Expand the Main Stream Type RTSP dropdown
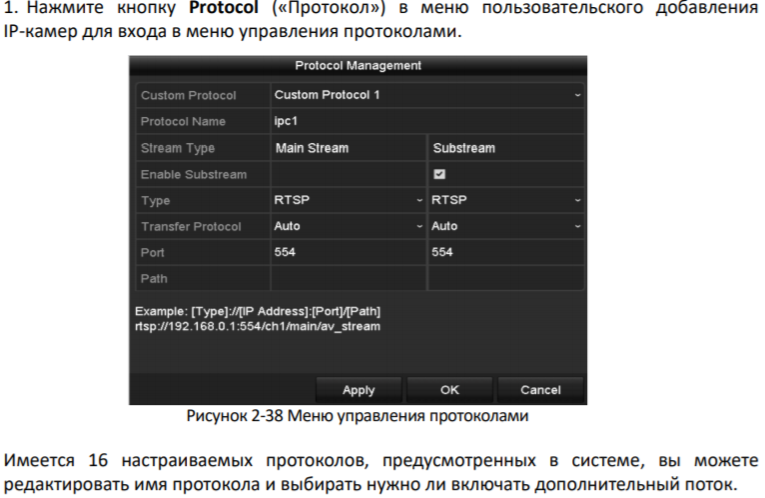The image size is (765, 498). (x=348, y=200)
